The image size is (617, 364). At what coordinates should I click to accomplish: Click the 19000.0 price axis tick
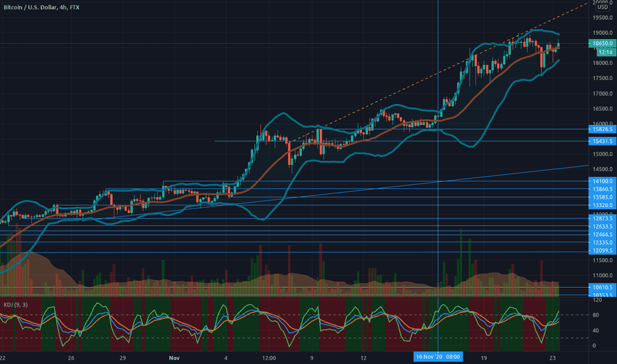pyautogui.click(x=602, y=33)
